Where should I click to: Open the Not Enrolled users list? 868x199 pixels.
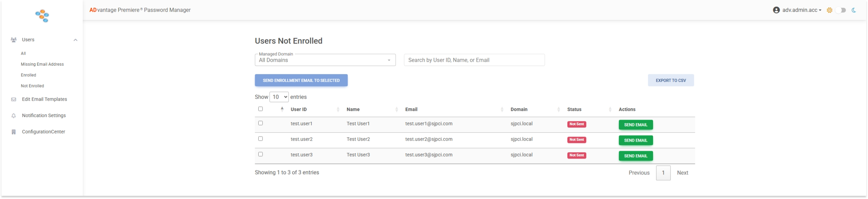32,86
